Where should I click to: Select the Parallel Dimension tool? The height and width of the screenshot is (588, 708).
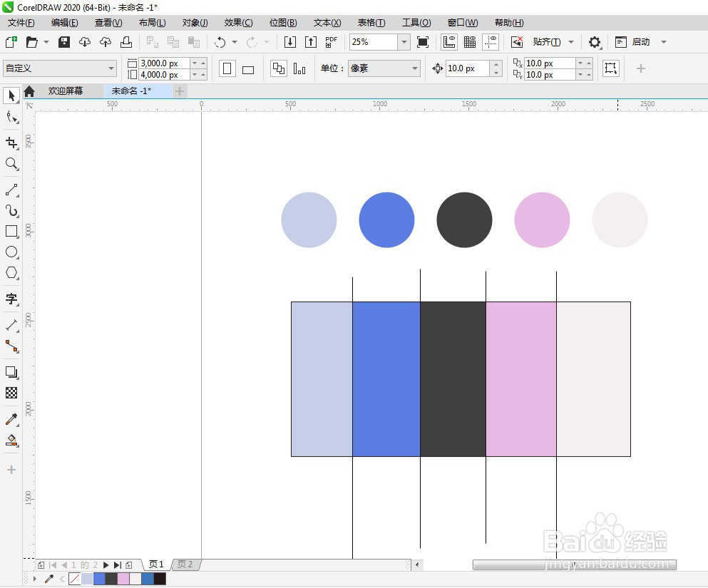pos(11,325)
